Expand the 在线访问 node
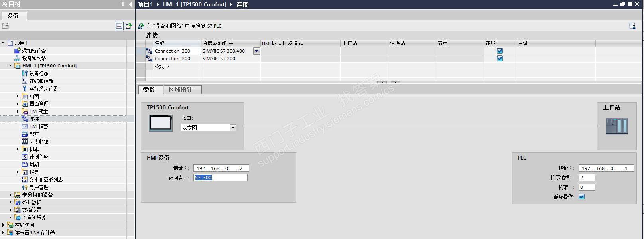Image resolution: width=644 pixels, height=239 pixels. pos(3,225)
